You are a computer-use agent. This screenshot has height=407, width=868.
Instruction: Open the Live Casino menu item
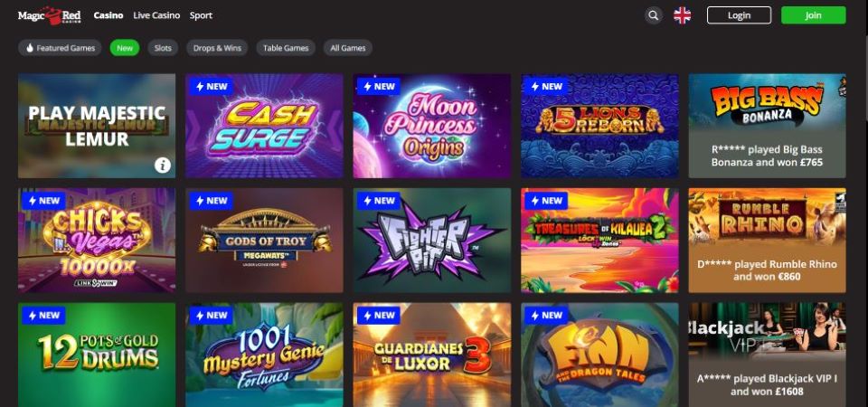(x=156, y=15)
